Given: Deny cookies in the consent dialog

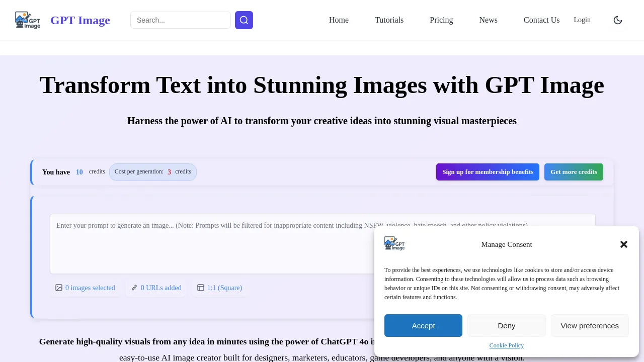Looking at the screenshot, I should point(507,325).
